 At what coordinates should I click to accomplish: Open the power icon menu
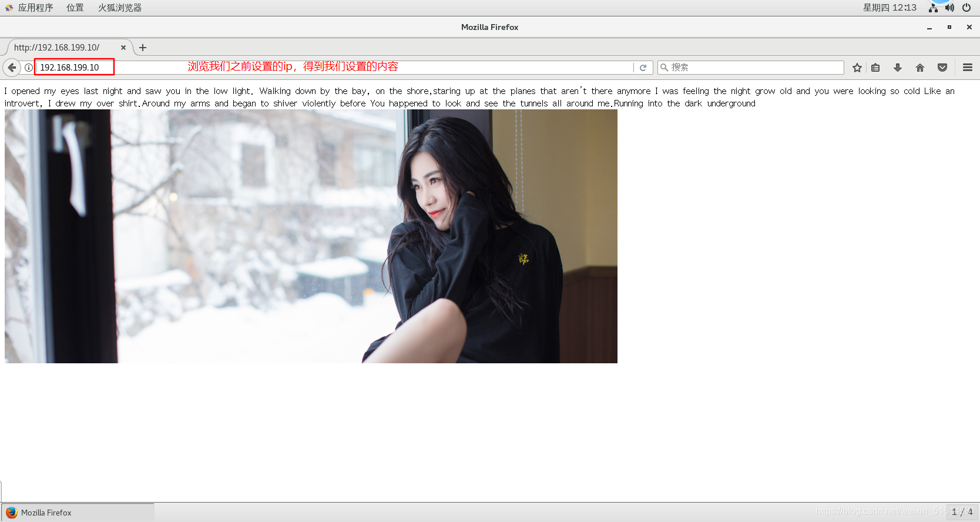pos(966,8)
